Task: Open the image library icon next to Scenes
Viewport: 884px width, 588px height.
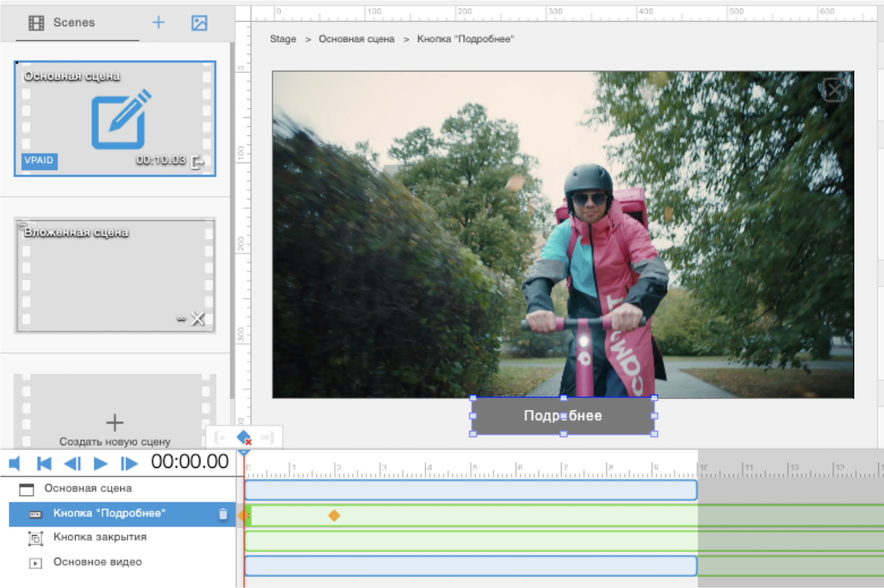Action: [199, 23]
